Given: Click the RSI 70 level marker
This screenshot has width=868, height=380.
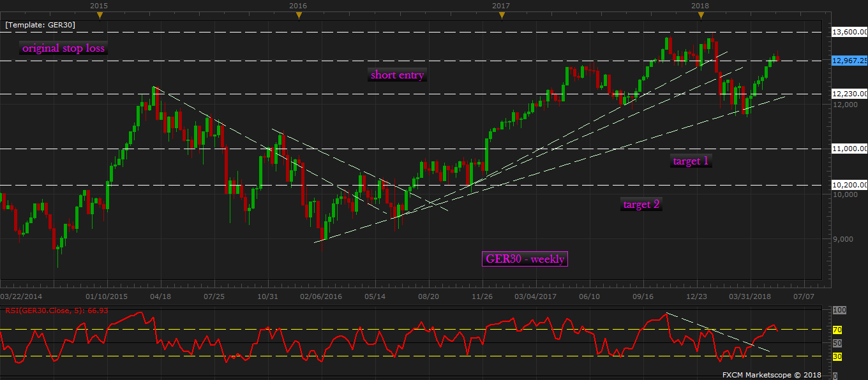Looking at the screenshot, I should click(x=838, y=330).
